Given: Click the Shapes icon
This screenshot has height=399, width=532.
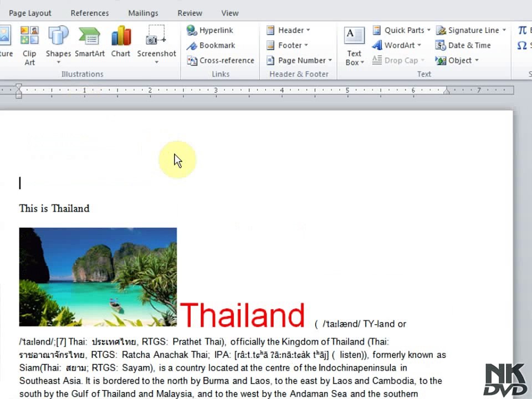Looking at the screenshot, I should click(58, 35).
